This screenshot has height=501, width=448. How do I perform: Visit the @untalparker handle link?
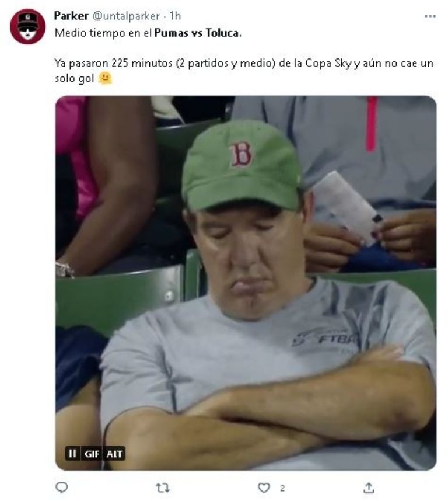[x=126, y=16]
